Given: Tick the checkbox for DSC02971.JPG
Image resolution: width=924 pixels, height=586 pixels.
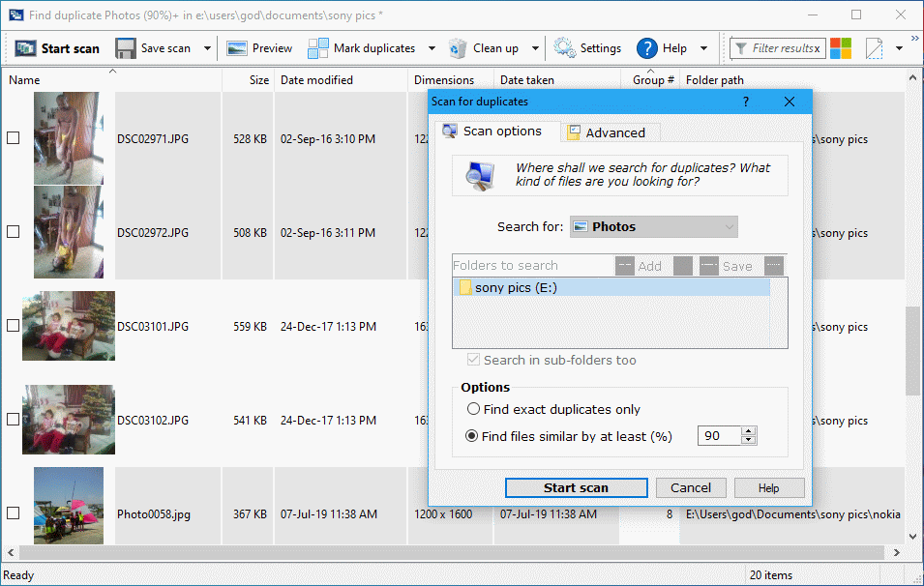Looking at the screenshot, I should pyautogui.click(x=14, y=138).
